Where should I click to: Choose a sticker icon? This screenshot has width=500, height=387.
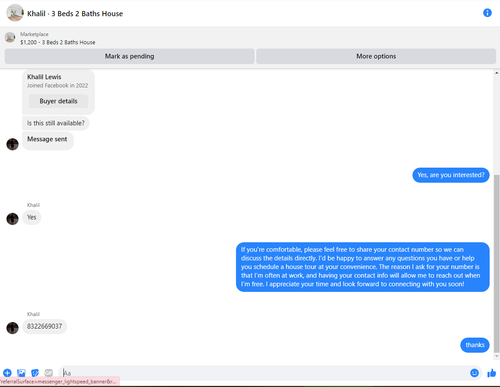35,373
